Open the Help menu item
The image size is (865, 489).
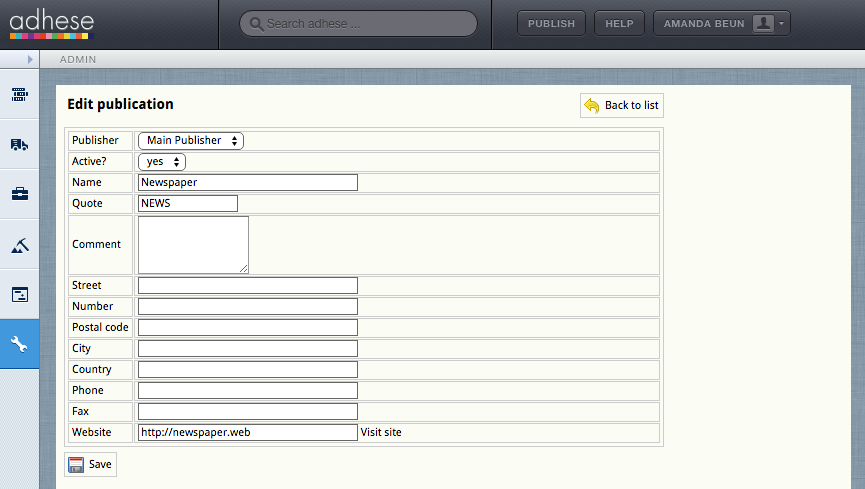tap(619, 23)
